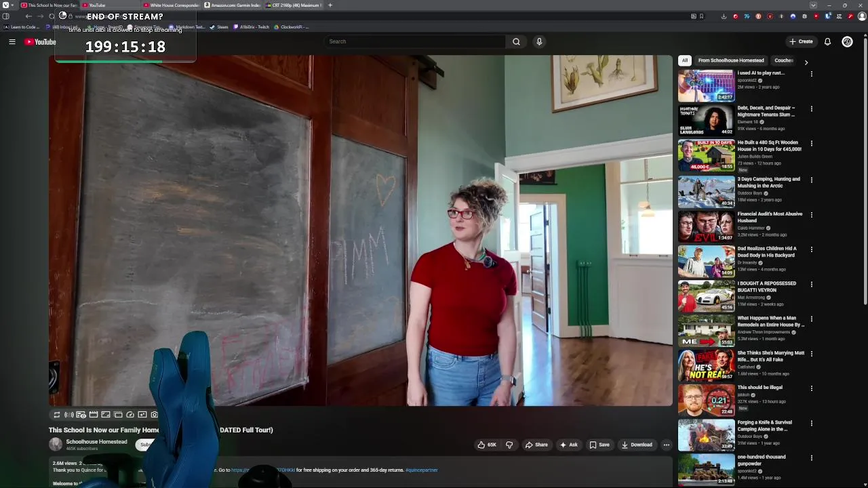Open options for 'REPOSSESSED BUGATTI VEYRON' video
Viewport: 868px width, 488px height.
811,284
